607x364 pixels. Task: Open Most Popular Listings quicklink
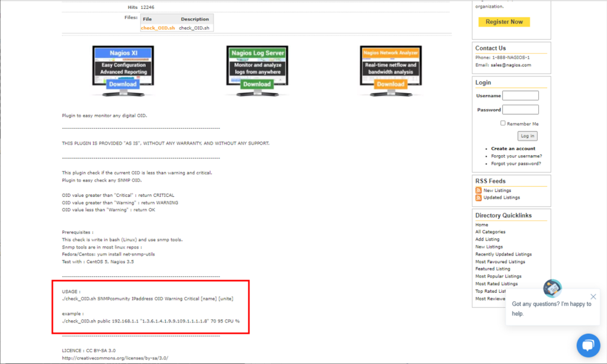(498, 276)
